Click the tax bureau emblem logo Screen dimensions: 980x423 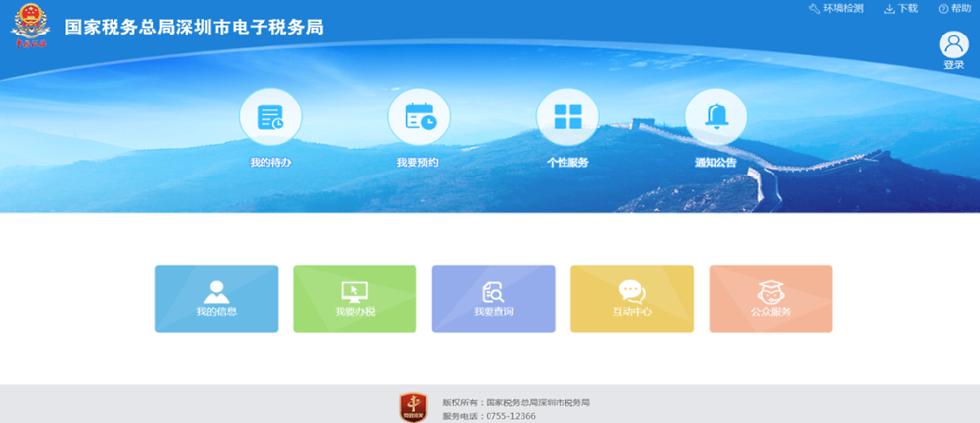click(31, 27)
